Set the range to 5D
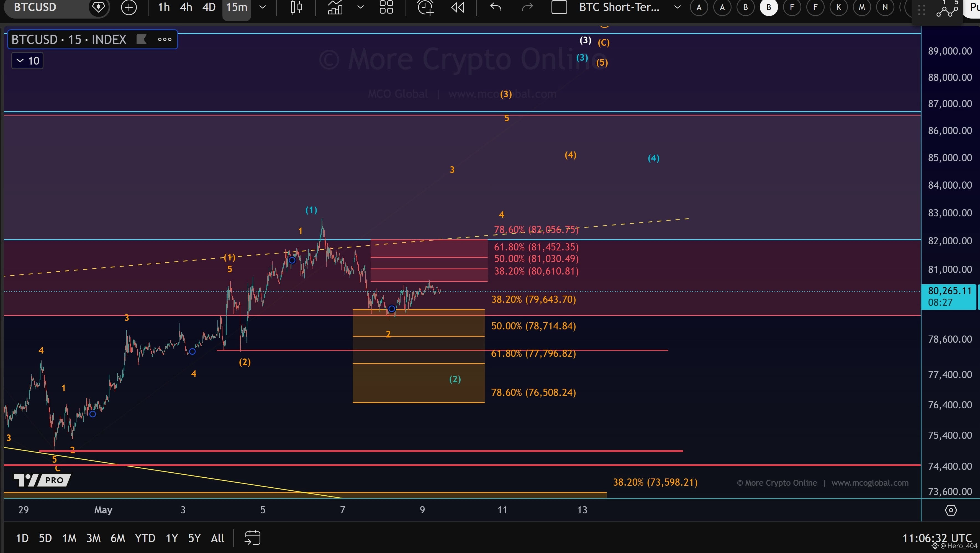Viewport: 980px width, 553px height. tap(45, 538)
